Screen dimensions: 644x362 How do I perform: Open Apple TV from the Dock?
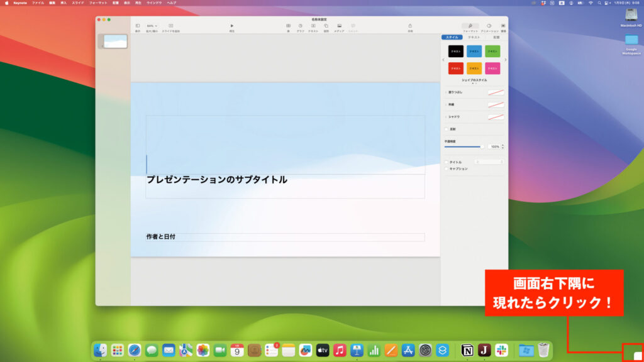tap(323, 350)
